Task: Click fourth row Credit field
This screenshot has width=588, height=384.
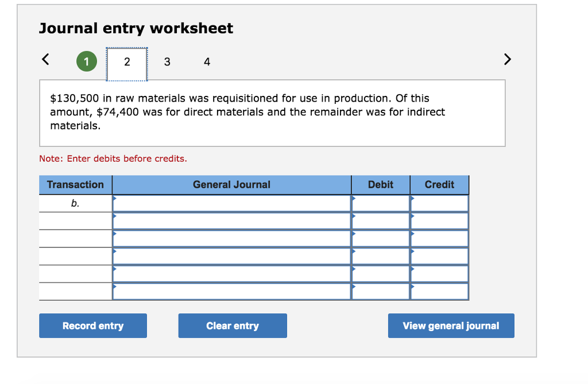Action: coord(439,256)
